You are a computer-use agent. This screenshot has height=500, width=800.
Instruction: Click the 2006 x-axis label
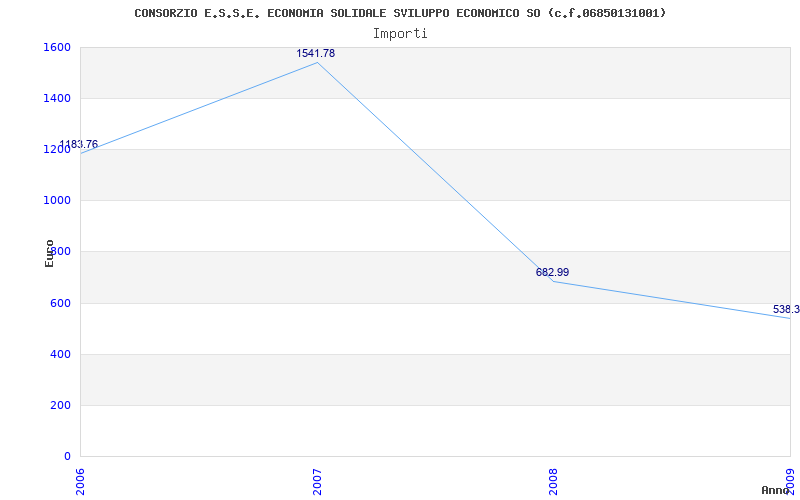pos(80,482)
